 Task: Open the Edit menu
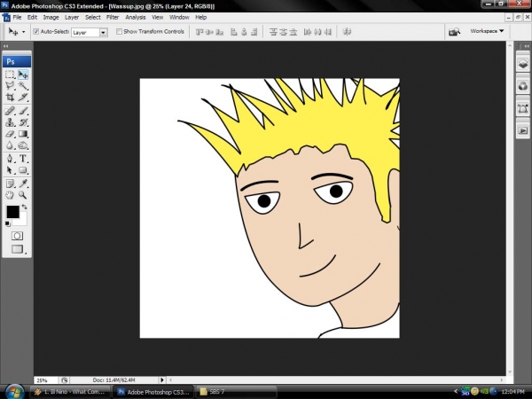pos(32,18)
